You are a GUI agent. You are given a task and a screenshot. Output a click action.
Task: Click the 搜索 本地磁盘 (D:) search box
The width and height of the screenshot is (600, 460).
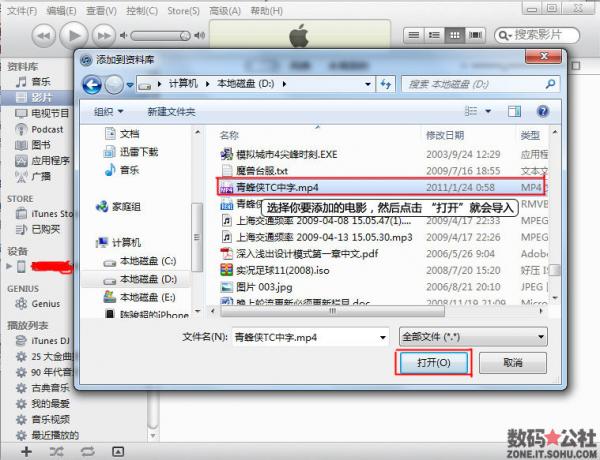click(481, 84)
